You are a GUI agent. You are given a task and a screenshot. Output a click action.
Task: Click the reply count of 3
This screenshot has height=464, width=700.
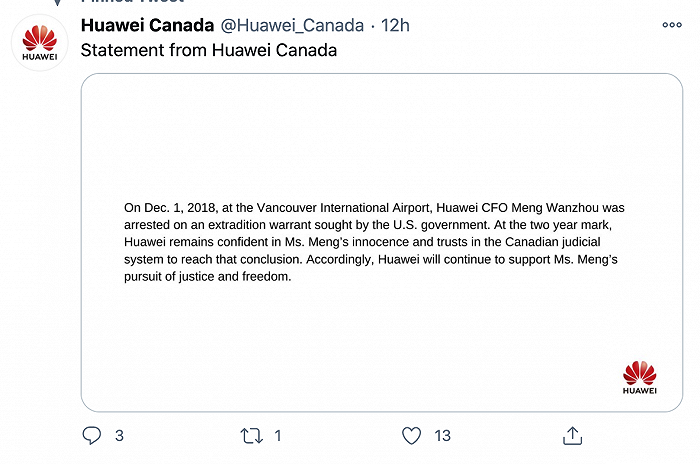pos(120,436)
